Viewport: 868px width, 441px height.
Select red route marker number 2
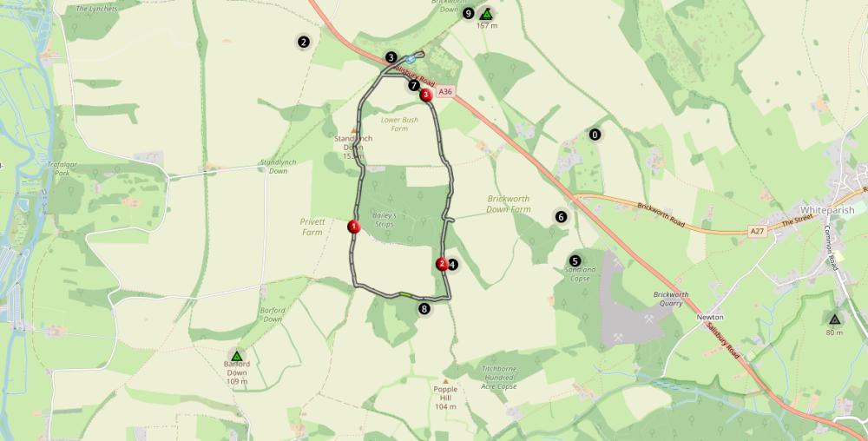coord(442,264)
